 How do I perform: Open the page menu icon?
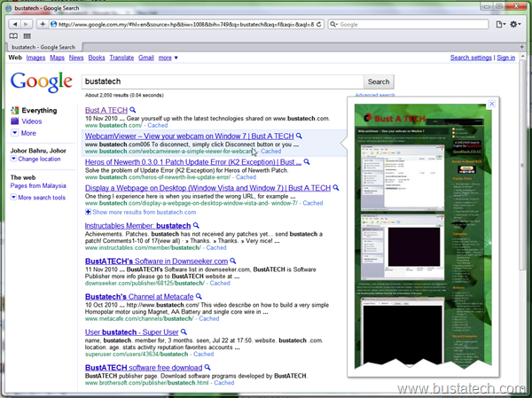point(500,24)
